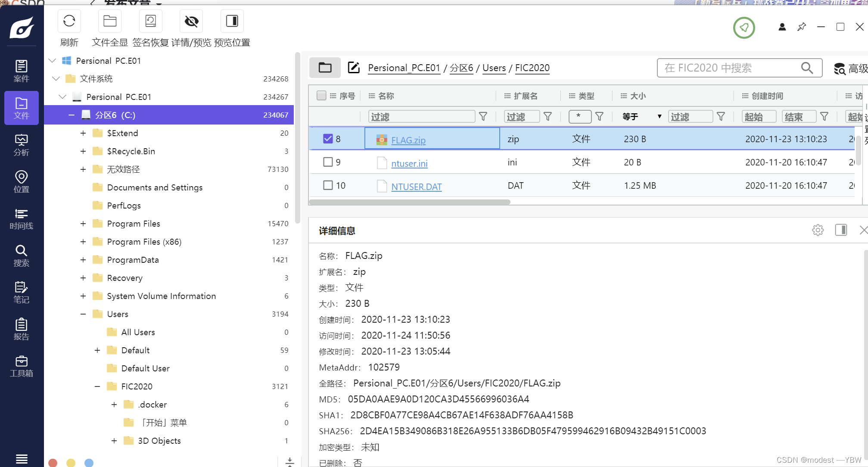The height and width of the screenshot is (467, 868).
Task: Check the select-all header checkbox
Action: pos(321,96)
